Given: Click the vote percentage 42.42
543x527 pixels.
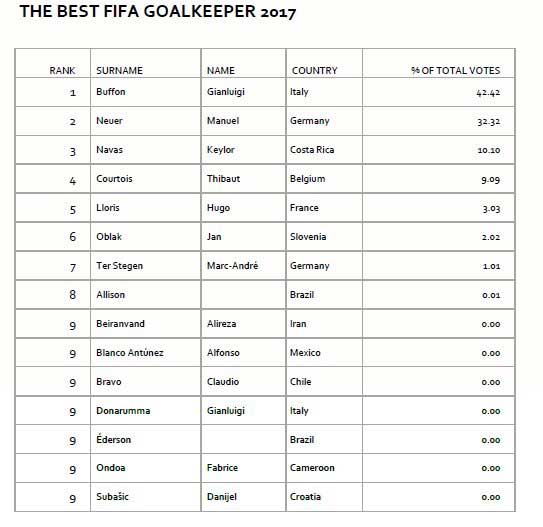Looking at the screenshot, I should click(488, 92).
